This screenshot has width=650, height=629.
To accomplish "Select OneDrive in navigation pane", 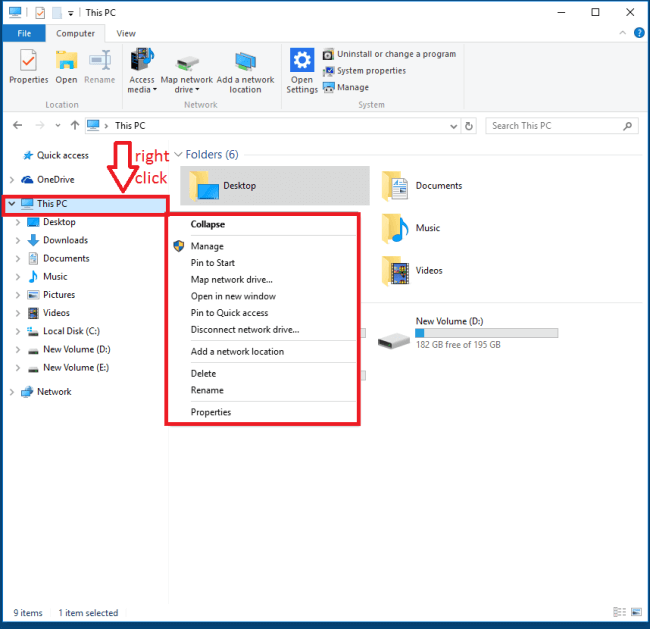I will point(48,180).
